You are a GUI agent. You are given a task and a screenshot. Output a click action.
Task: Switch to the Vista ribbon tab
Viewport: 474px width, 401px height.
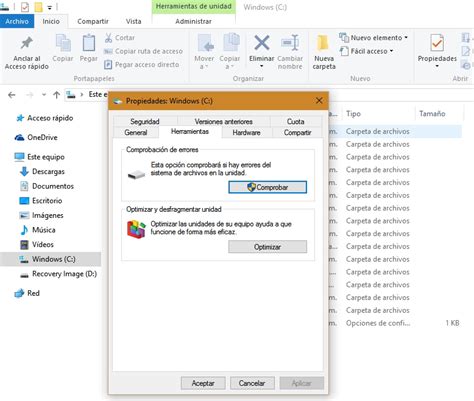pyautogui.click(x=133, y=21)
